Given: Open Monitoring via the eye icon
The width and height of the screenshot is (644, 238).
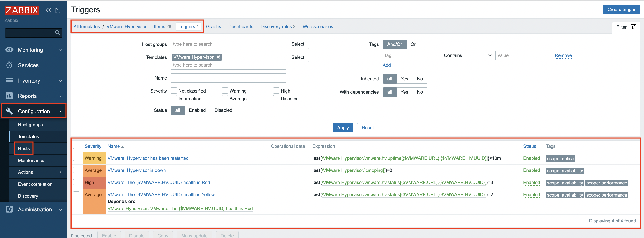Looking at the screenshot, I should [x=9, y=50].
